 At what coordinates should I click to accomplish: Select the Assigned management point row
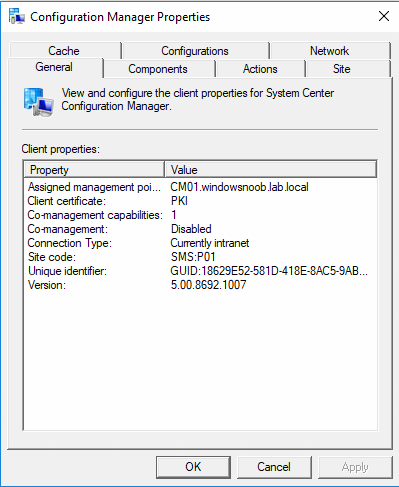coord(200,187)
